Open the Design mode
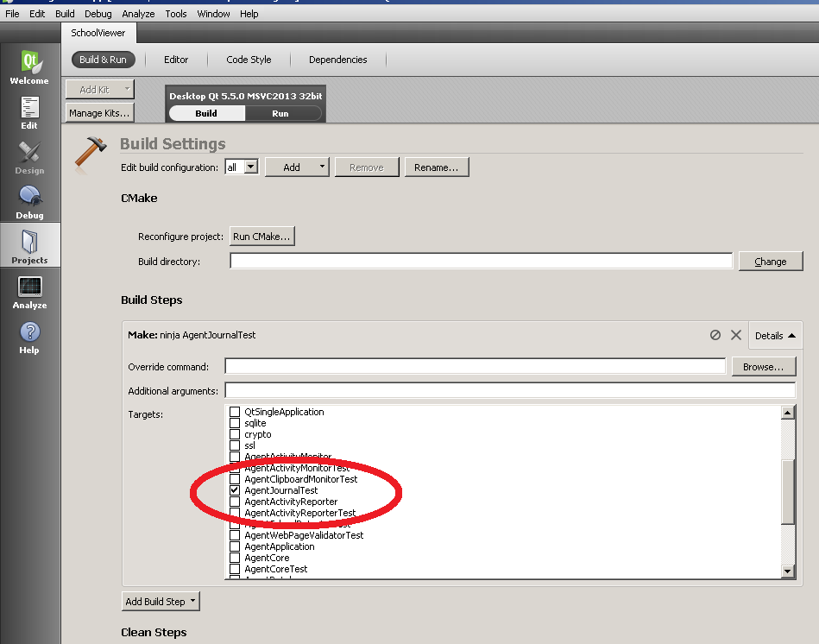Screen dimensions: 819x644 coord(29,158)
